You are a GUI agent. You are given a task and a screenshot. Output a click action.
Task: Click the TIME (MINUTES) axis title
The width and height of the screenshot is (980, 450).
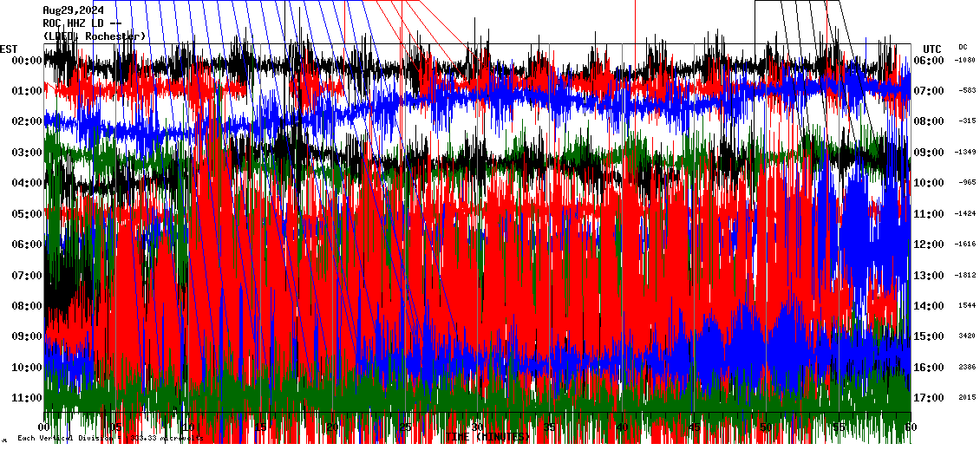(490, 436)
